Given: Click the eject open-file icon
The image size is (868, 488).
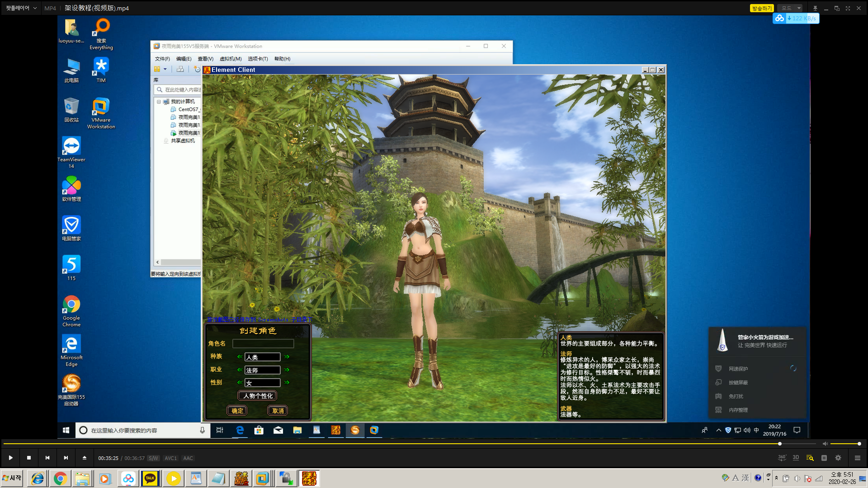Looking at the screenshot, I should click(x=84, y=458).
